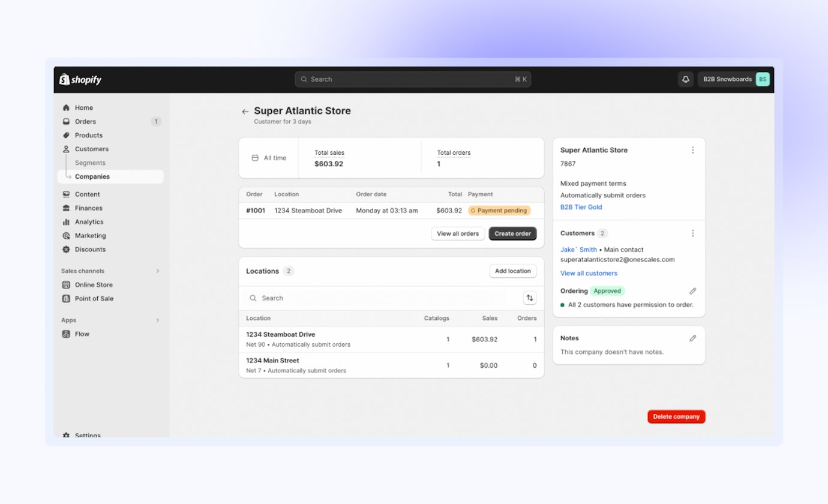Go back using the arrow beside Super Atlantic Store
The height and width of the screenshot is (504, 828).
point(245,112)
